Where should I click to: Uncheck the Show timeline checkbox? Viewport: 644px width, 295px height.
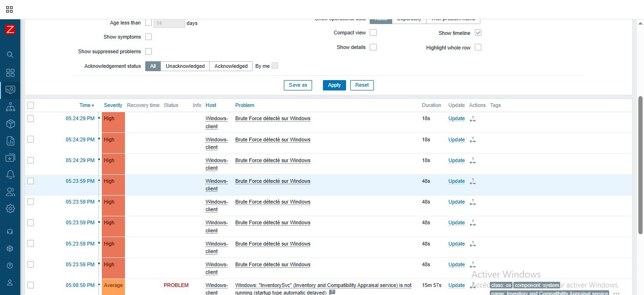pyautogui.click(x=478, y=33)
